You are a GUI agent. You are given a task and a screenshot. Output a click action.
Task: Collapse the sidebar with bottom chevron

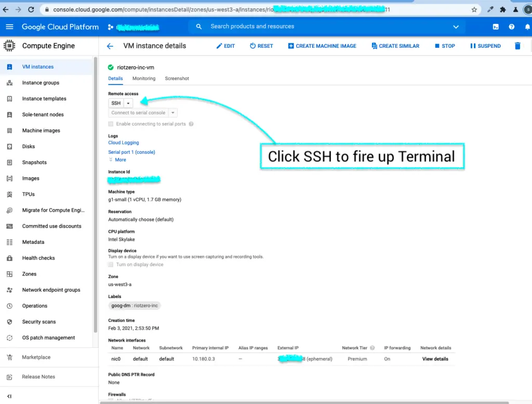[9, 396]
